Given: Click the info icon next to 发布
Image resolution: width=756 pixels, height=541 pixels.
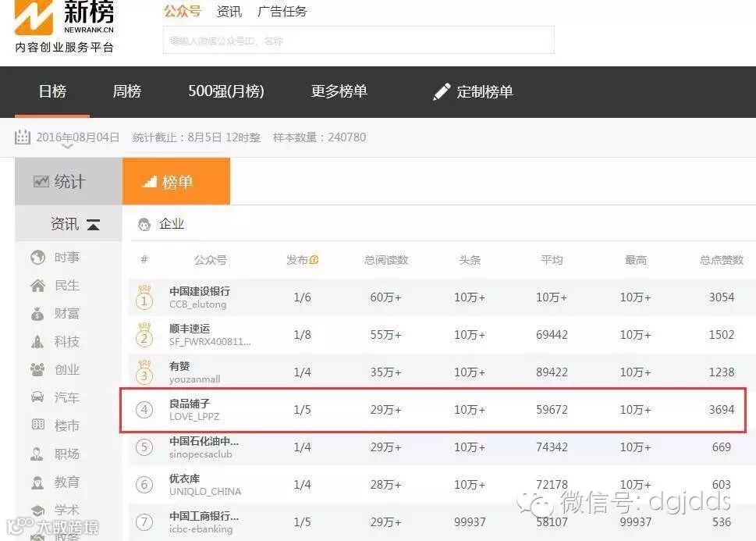Looking at the screenshot, I should click(314, 260).
